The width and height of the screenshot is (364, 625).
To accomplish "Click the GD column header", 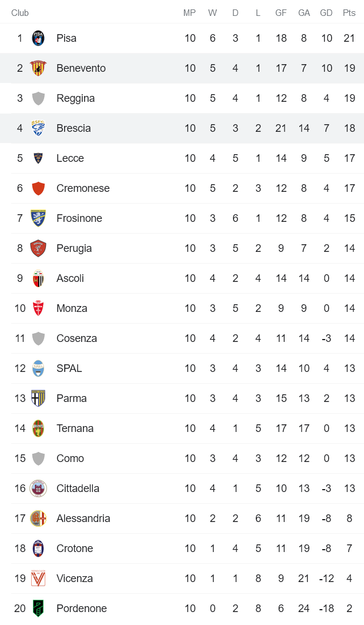I will [x=326, y=13].
